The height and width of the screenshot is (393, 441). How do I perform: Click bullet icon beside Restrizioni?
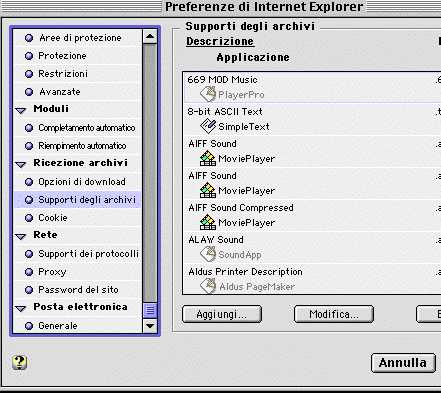coord(29,74)
